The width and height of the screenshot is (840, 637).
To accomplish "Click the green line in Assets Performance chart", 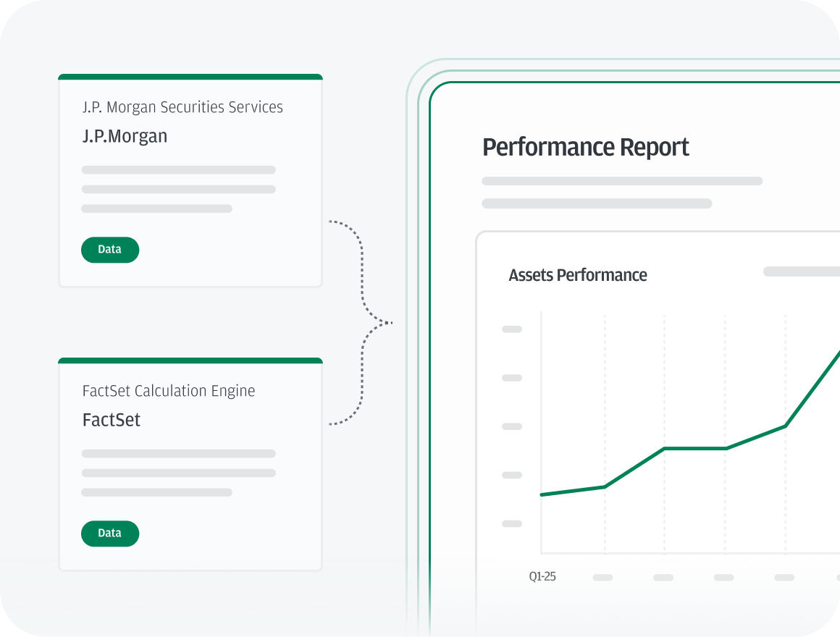I will pyautogui.click(x=695, y=448).
